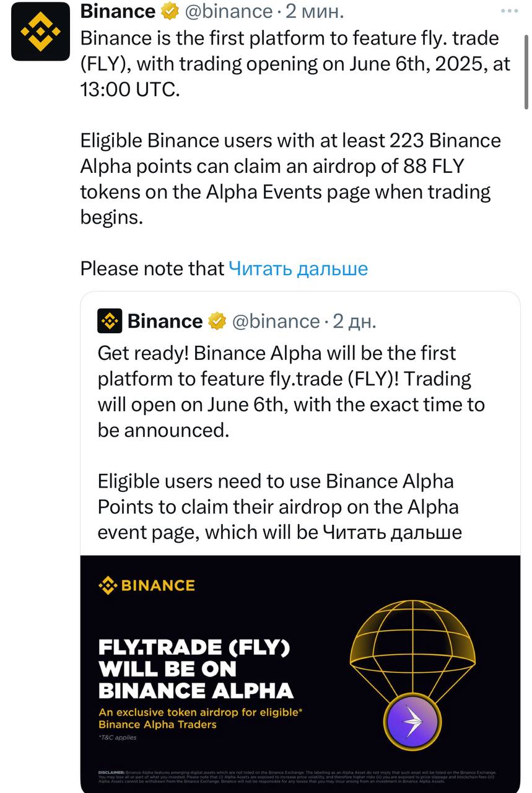Click the Binance name in quoted tweet

click(165, 321)
